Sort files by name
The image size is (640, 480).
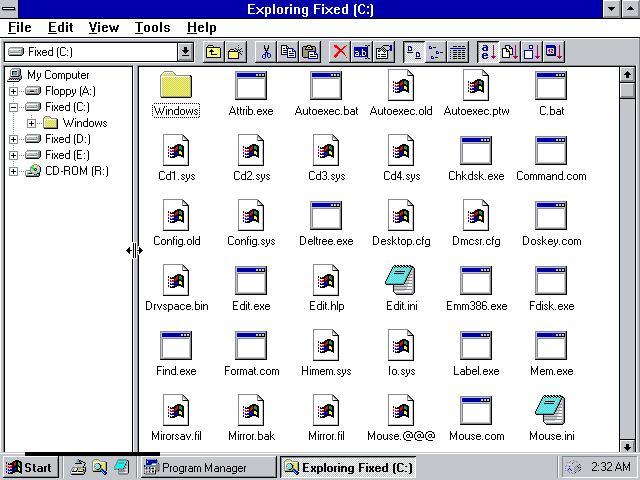click(488, 52)
